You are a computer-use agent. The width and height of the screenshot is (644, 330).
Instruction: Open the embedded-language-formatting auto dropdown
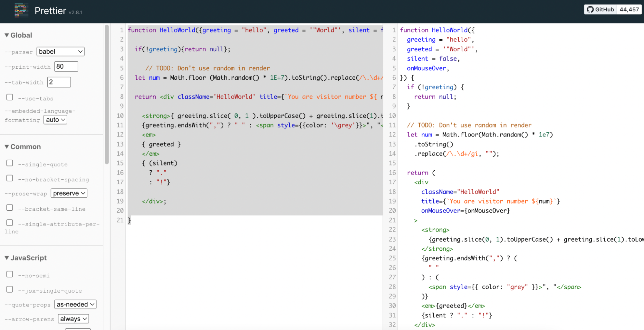coord(55,120)
